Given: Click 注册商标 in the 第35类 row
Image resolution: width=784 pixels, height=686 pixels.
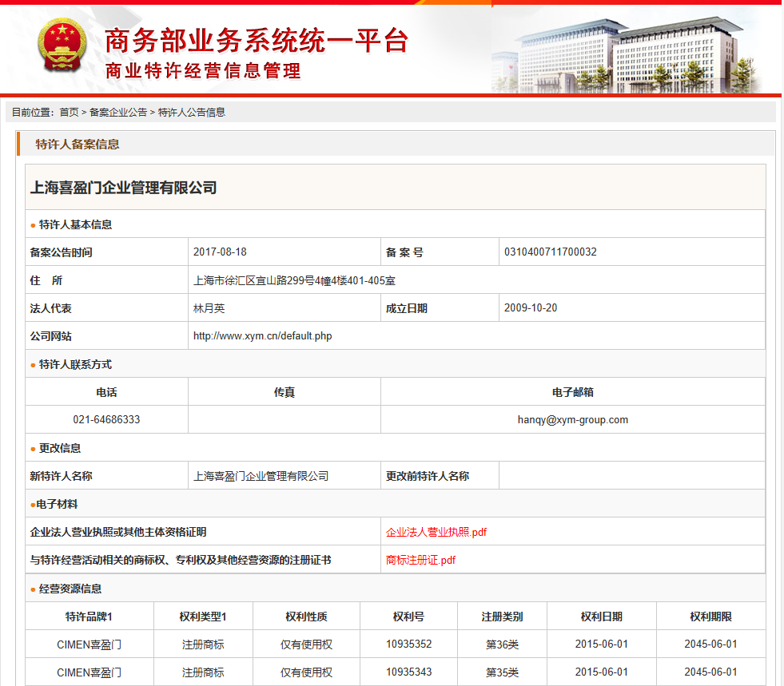Looking at the screenshot, I should 203,672.
